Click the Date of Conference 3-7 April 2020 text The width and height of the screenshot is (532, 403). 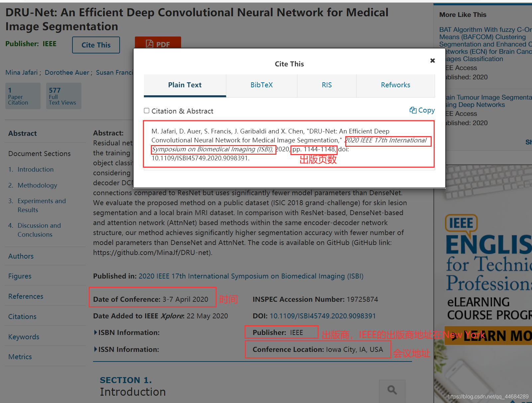pyautogui.click(x=151, y=299)
